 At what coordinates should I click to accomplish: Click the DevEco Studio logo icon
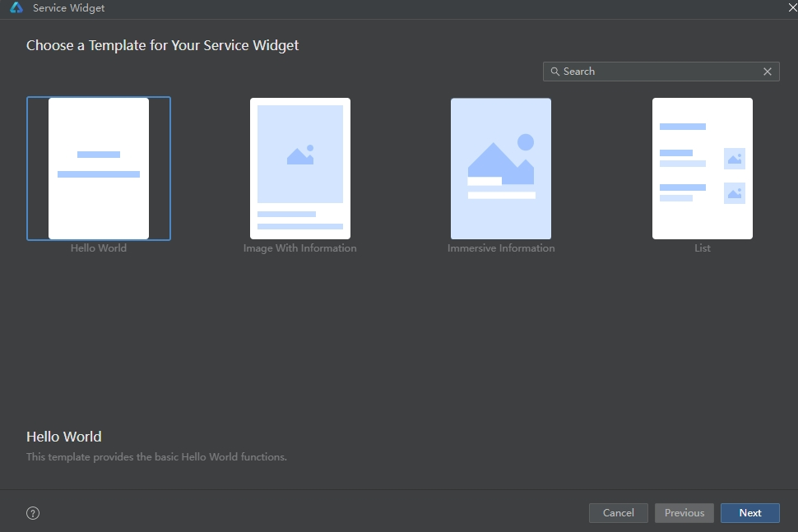[x=16, y=7]
